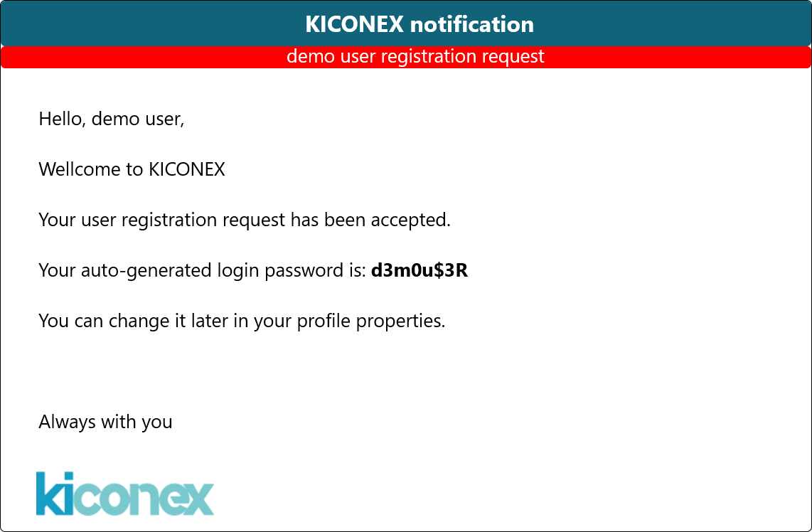Click the "Always with you" signature
The height and width of the screenshot is (532, 812).
tap(105, 422)
